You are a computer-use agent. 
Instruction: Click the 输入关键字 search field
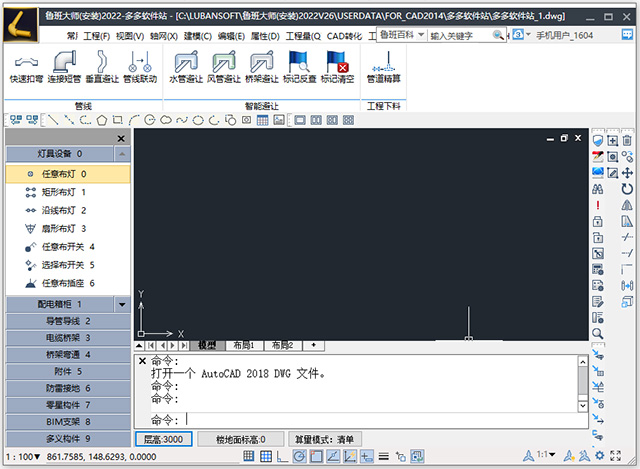coord(459,36)
